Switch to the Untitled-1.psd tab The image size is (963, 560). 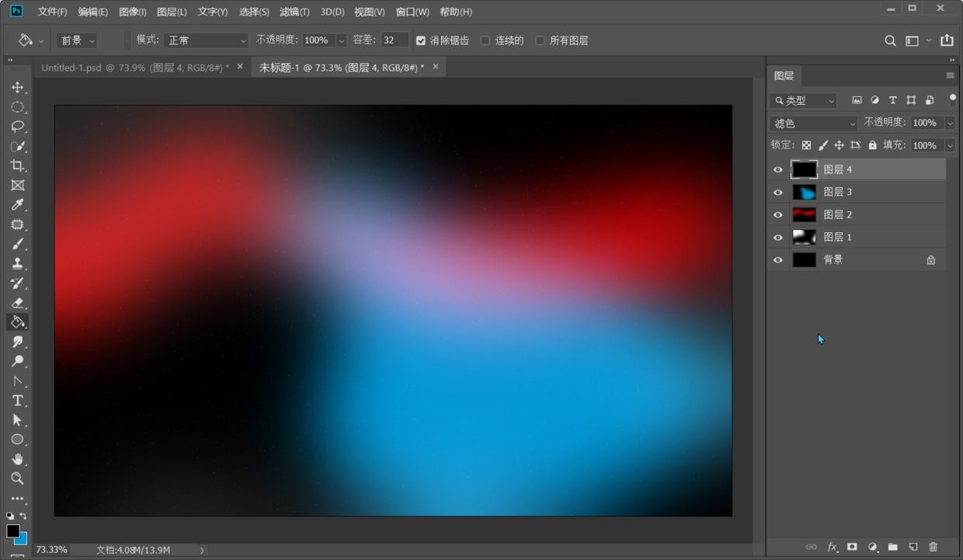click(x=134, y=68)
